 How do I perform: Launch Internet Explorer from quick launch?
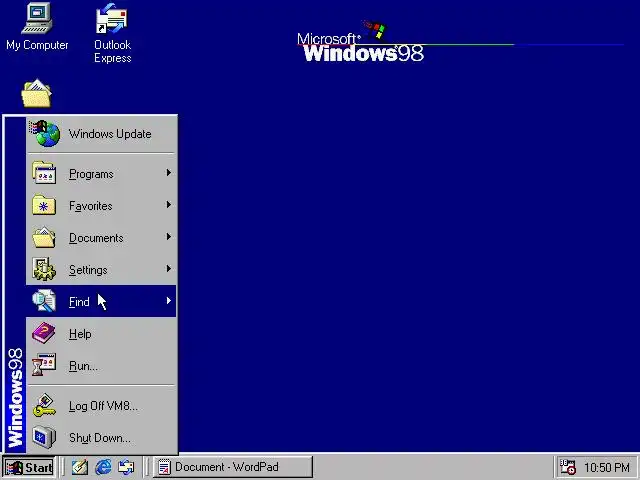click(x=103, y=467)
